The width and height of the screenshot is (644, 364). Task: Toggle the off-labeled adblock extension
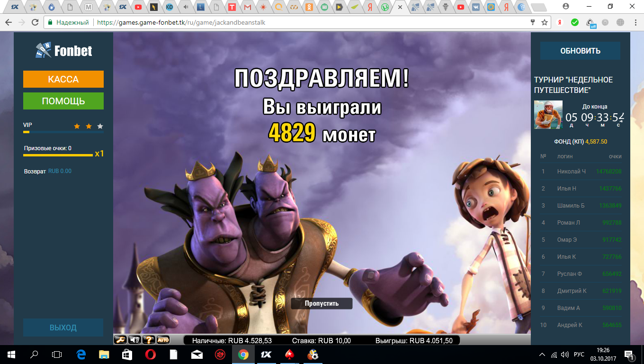(x=590, y=22)
